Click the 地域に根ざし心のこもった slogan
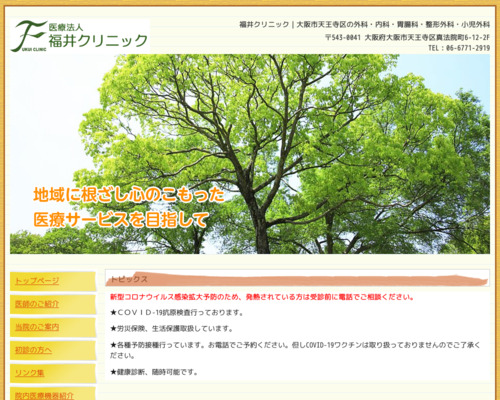 pyautogui.click(x=129, y=195)
